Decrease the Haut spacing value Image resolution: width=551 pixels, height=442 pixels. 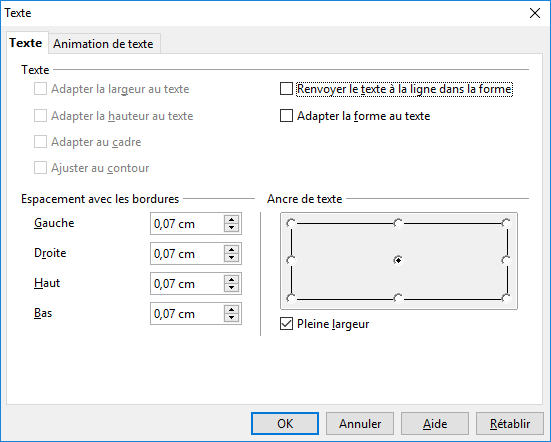[231, 288]
